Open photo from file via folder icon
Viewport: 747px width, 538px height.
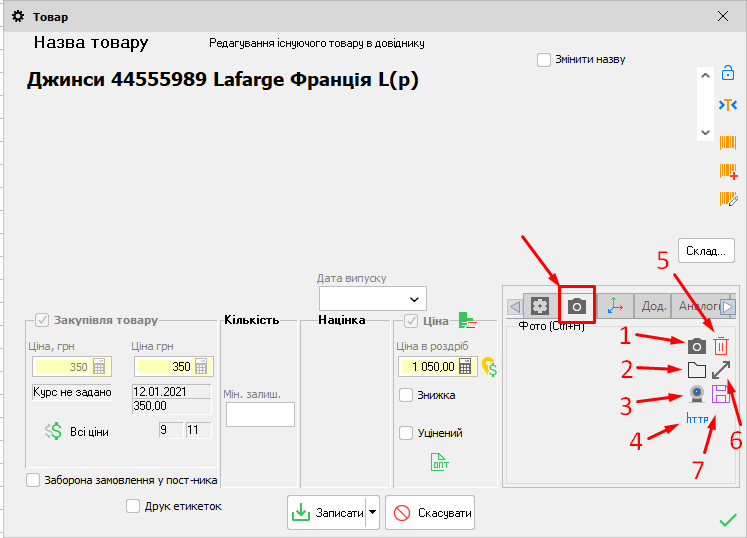point(697,370)
